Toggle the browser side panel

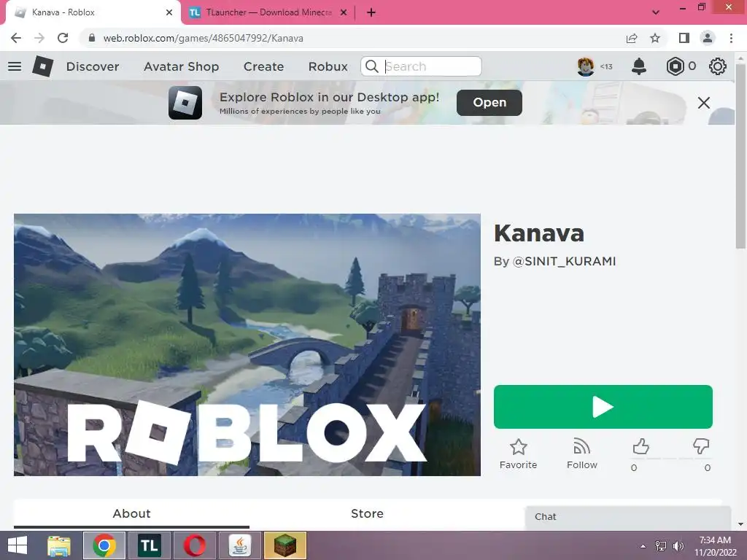click(684, 38)
